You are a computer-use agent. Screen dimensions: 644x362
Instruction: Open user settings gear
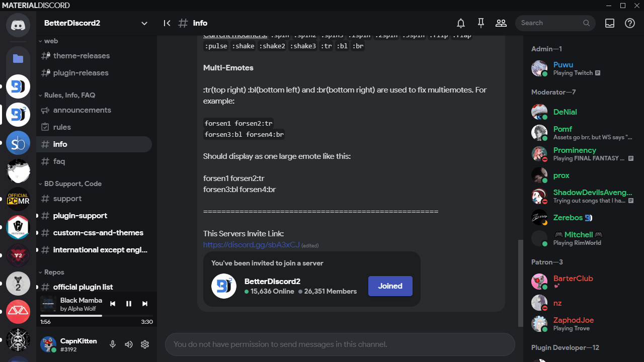pos(145,344)
